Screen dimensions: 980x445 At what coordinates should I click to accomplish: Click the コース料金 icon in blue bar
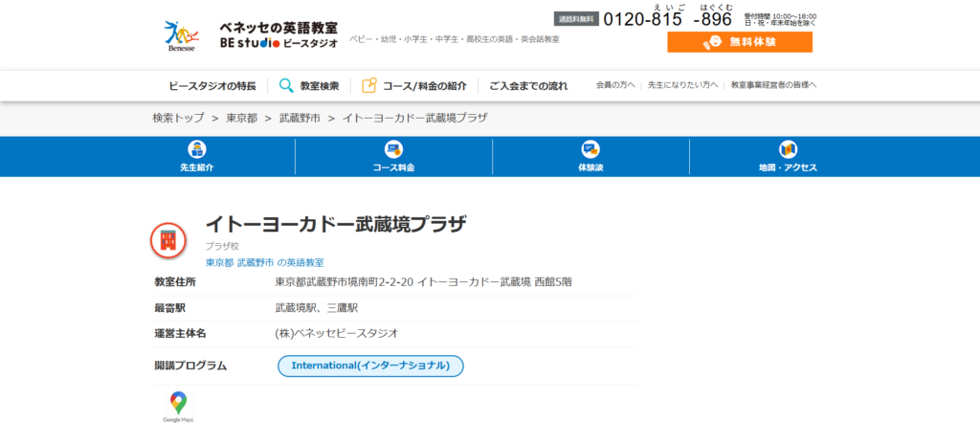[393, 149]
